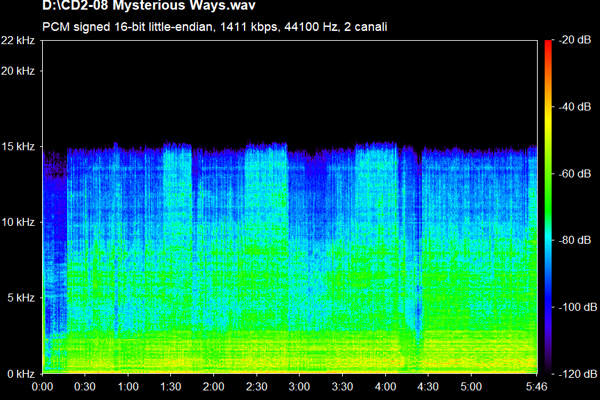The width and height of the screenshot is (600, 400).
Task: Click the spectrogram plot area
Action: pos(290,207)
